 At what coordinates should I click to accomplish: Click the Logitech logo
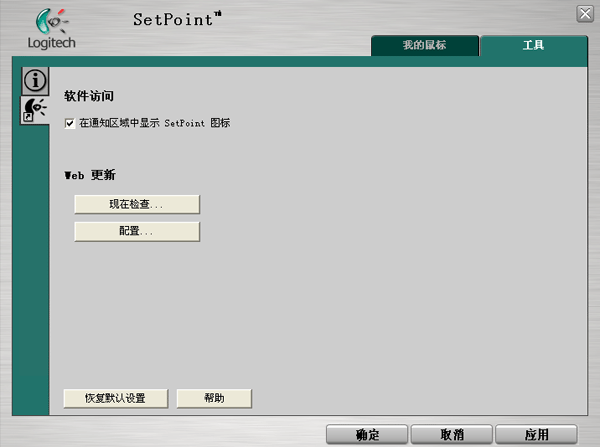click(51, 29)
